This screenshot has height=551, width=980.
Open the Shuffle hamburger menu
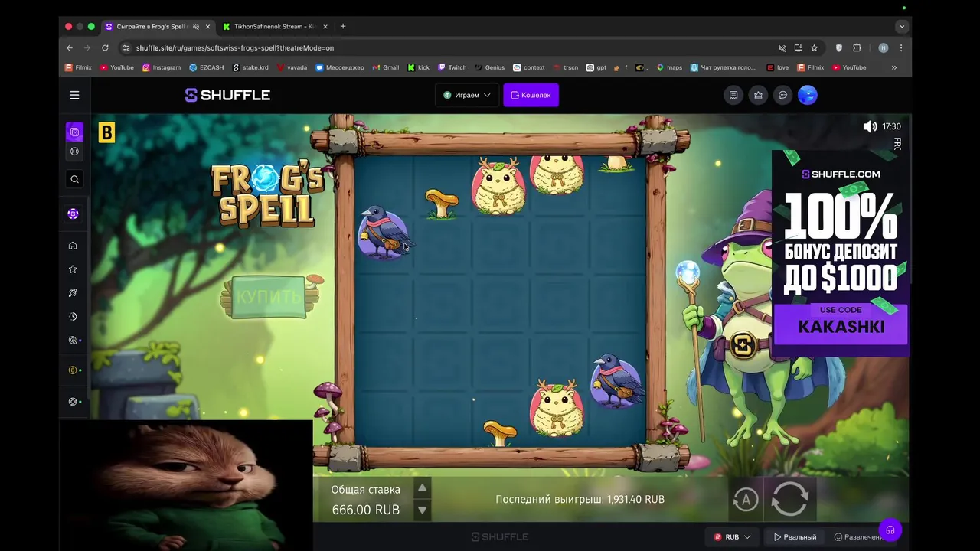pos(74,95)
